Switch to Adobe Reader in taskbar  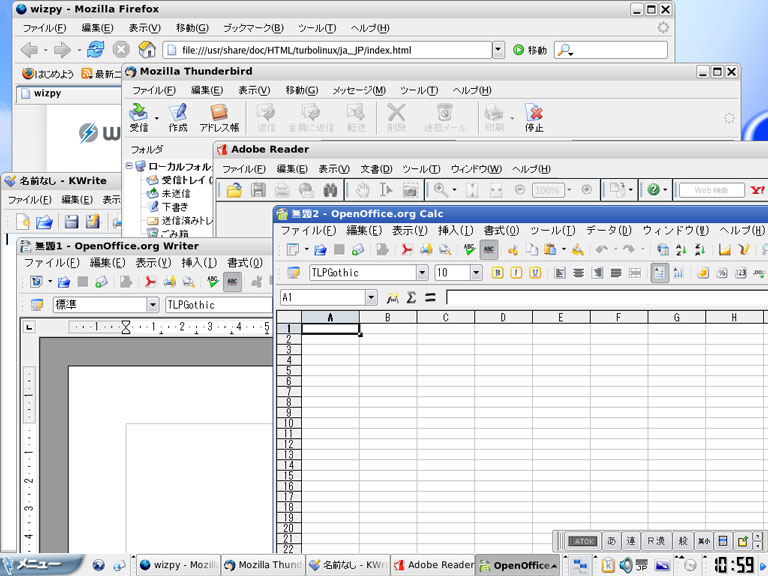pos(432,565)
